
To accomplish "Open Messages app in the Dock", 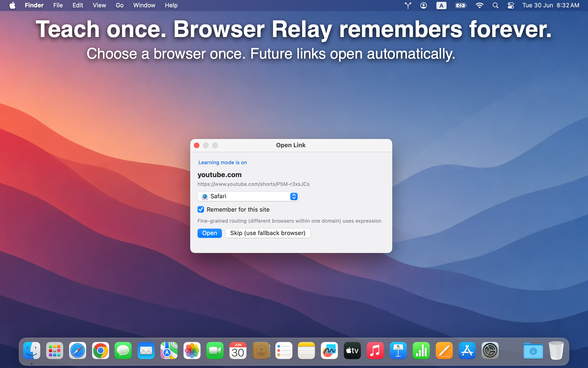I will (x=123, y=351).
